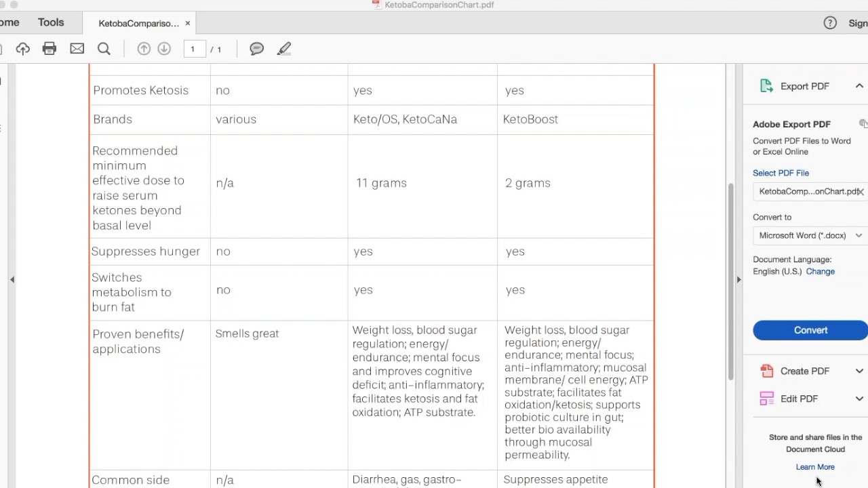Click the 'Adobe Export PDF' heading

coord(791,124)
